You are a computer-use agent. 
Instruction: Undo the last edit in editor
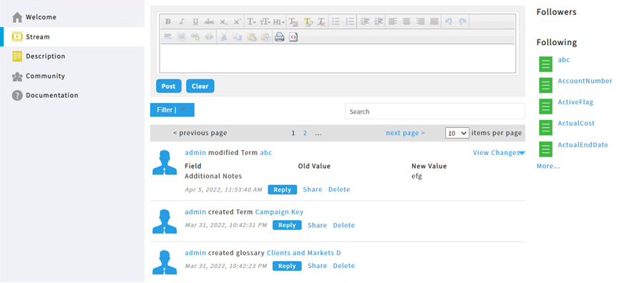449,21
